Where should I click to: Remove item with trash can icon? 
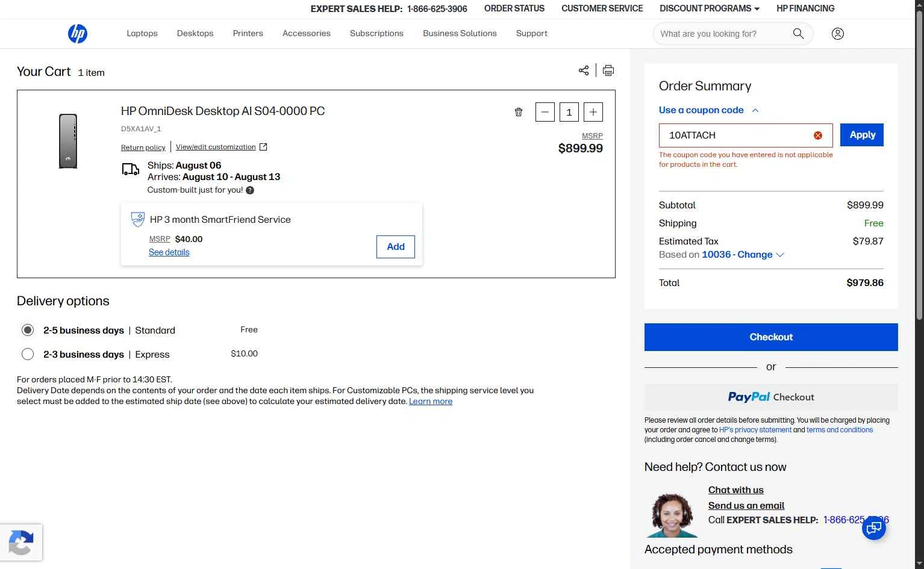tap(519, 112)
